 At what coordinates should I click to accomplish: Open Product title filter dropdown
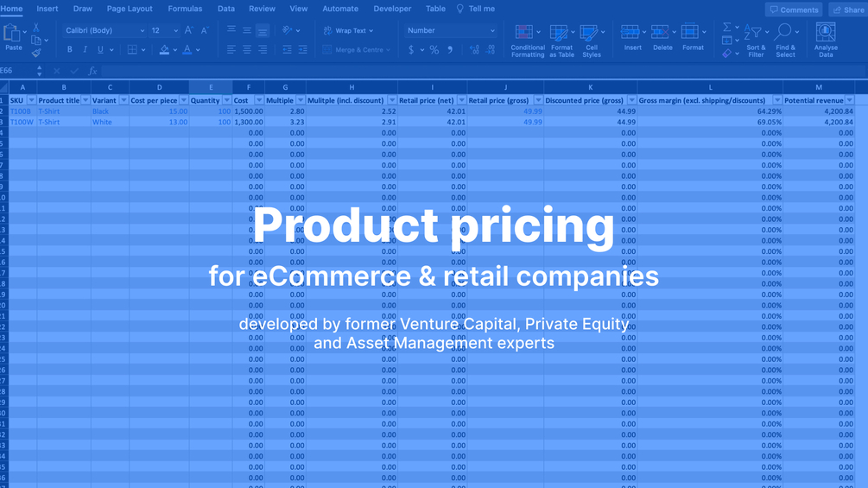tap(86, 100)
